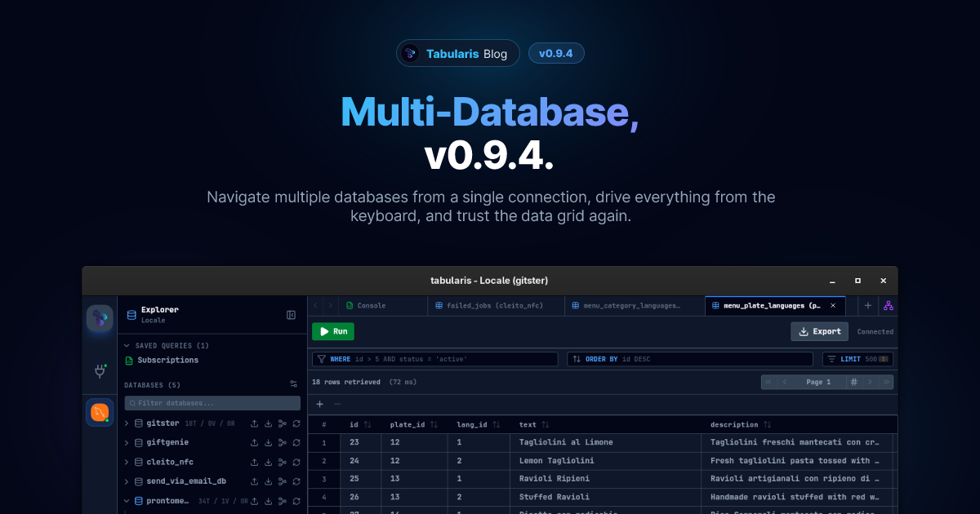This screenshot has width=980, height=514.
Task: Switch to the Console tab
Action: [370, 305]
